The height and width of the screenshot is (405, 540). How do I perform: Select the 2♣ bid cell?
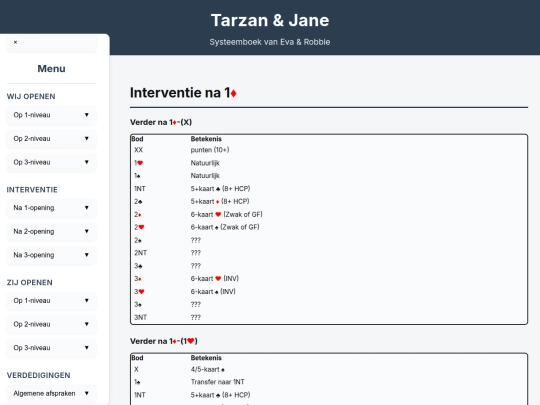[138, 201]
